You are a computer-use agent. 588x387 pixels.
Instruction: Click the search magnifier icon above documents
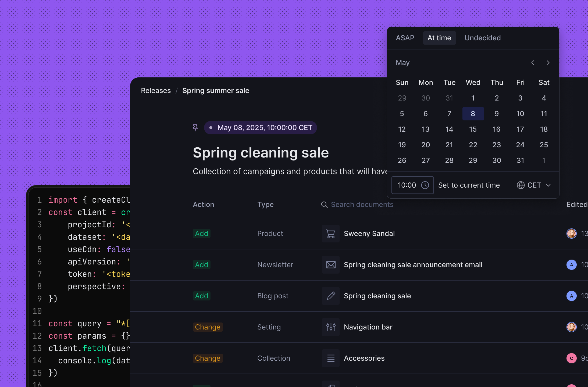(x=324, y=205)
